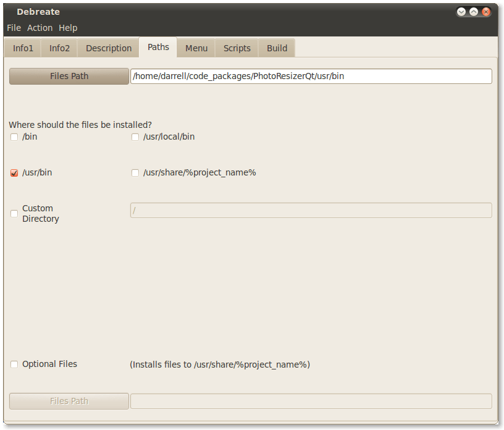Viewport: 504px width, 430px height.
Task: Enable the Custom Directory checkbox
Action: [14, 214]
